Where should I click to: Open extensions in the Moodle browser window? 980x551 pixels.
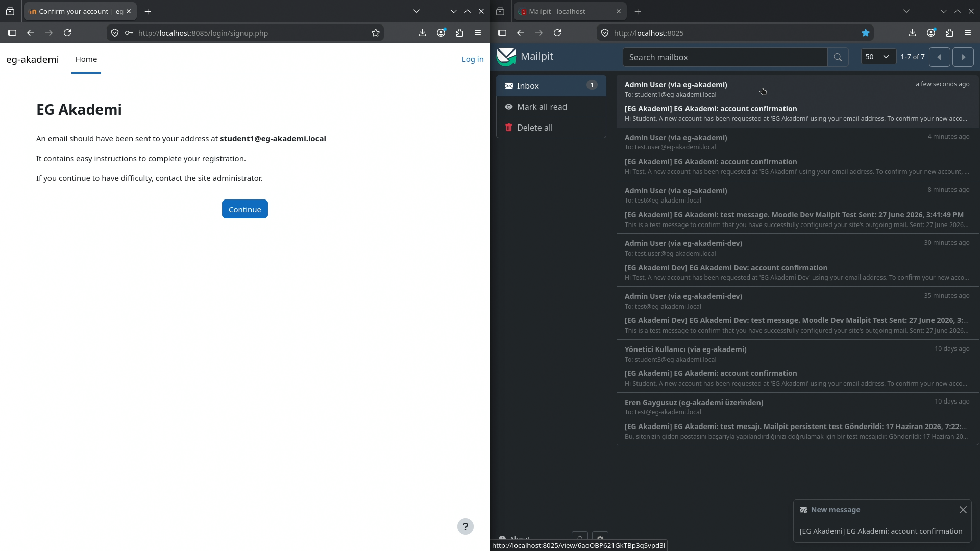pyautogui.click(x=459, y=33)
